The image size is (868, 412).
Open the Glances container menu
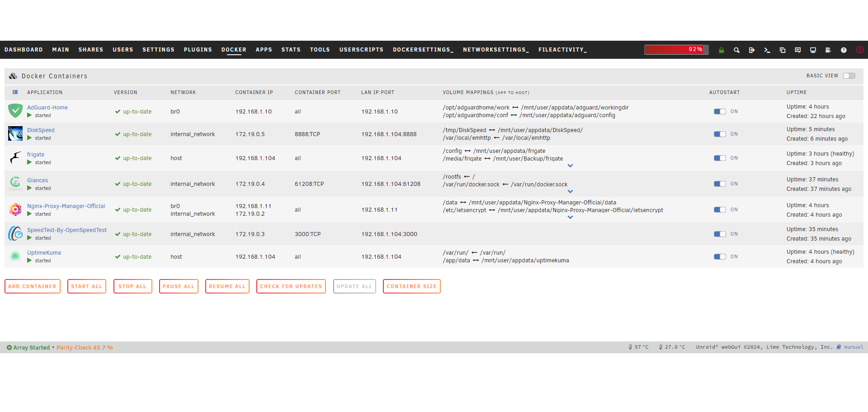coord(38,180)
